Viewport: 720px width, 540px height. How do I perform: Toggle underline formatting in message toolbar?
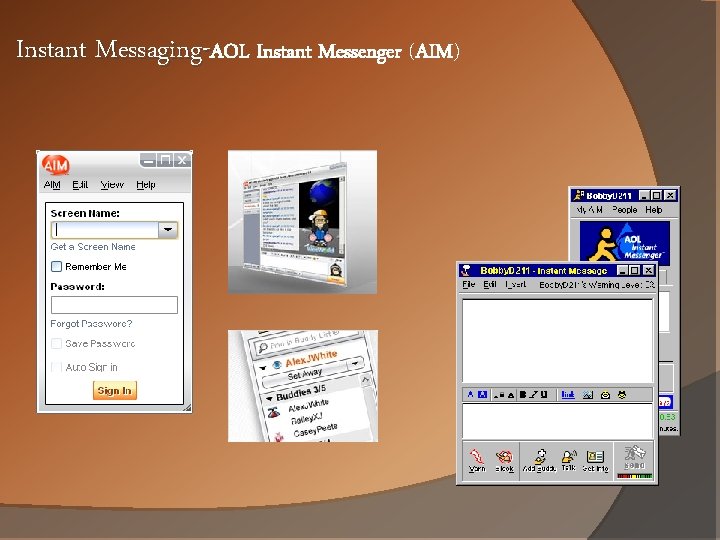click(544, 395)
